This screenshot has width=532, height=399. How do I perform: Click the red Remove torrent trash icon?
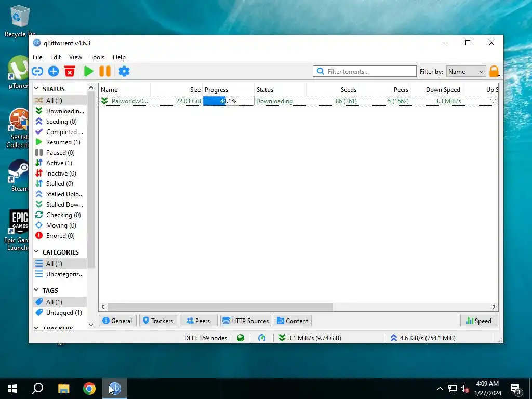pos(70,71)
